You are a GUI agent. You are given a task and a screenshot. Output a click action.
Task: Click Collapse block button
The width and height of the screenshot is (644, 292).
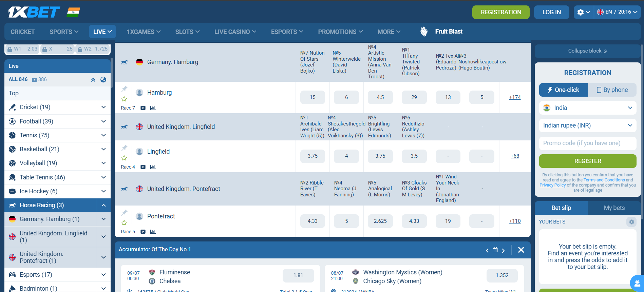pyautogui.click(x=588, y=51)
